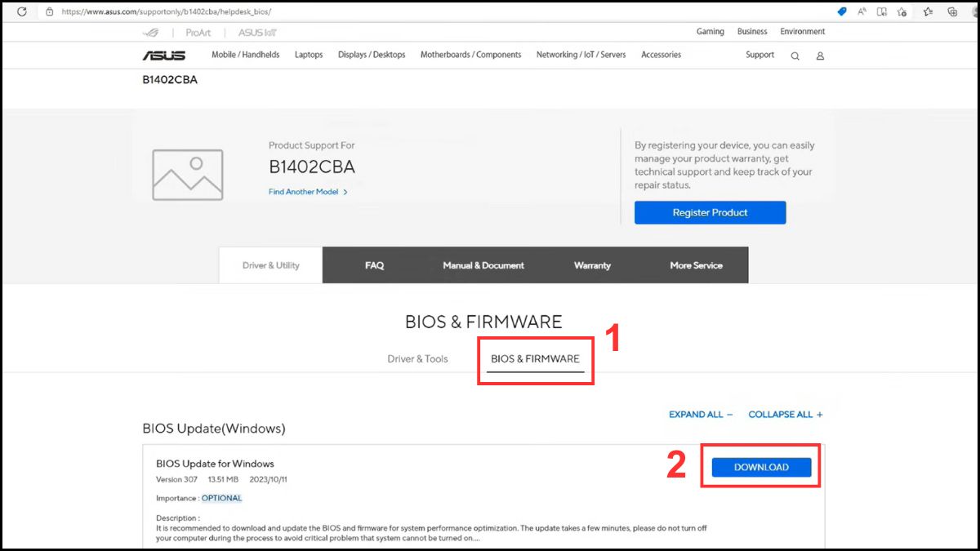The image size is (980, 551).
Task: Switch to the FAQ tab
Action: [x=374, y=265]
